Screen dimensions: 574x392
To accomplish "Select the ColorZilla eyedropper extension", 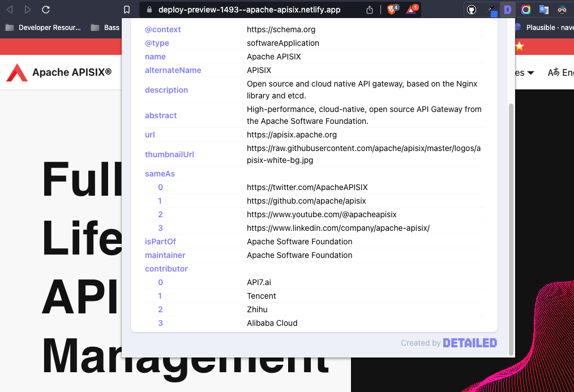I will tap(490, 10).
